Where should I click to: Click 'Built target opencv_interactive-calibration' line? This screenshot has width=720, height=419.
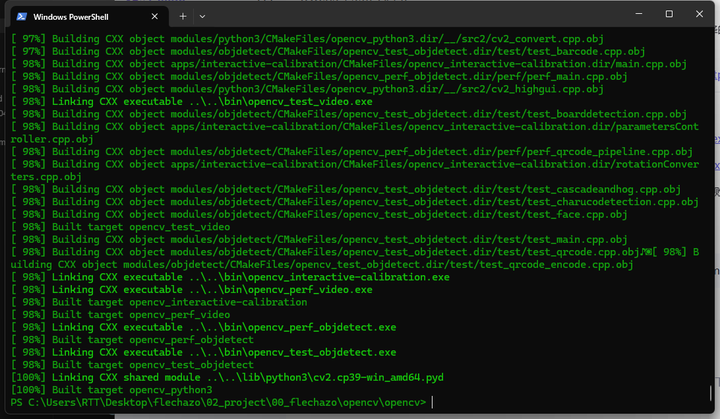159,302
